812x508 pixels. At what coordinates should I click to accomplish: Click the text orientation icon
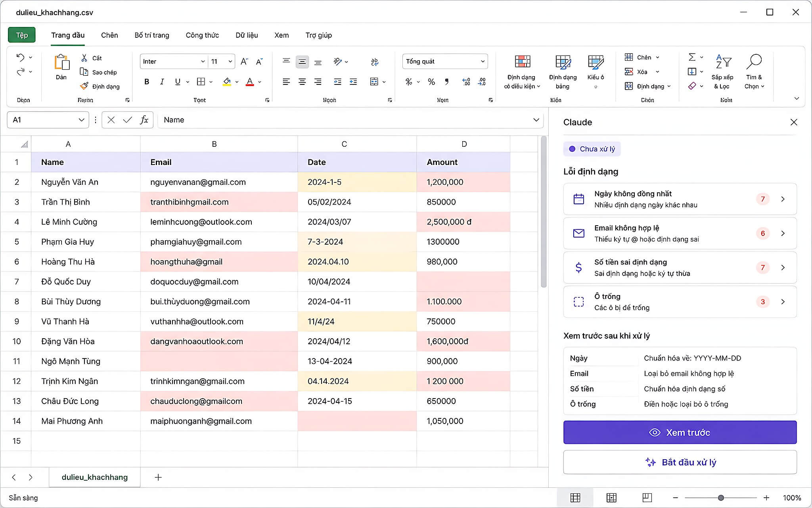pos(338,61)
